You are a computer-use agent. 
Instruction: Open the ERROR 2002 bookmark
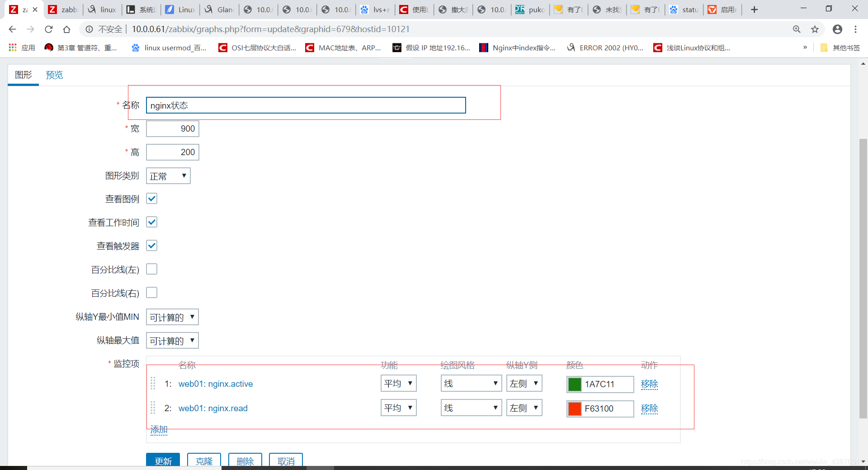click(x=605, y=47)
